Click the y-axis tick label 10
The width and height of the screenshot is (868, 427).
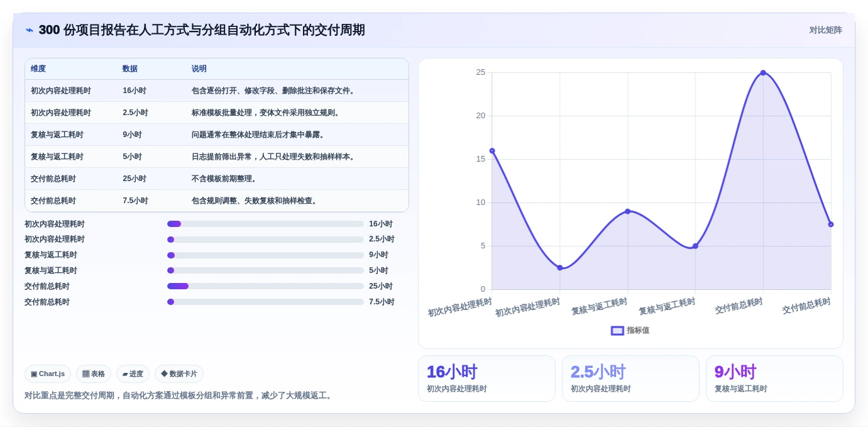point(481,202)
